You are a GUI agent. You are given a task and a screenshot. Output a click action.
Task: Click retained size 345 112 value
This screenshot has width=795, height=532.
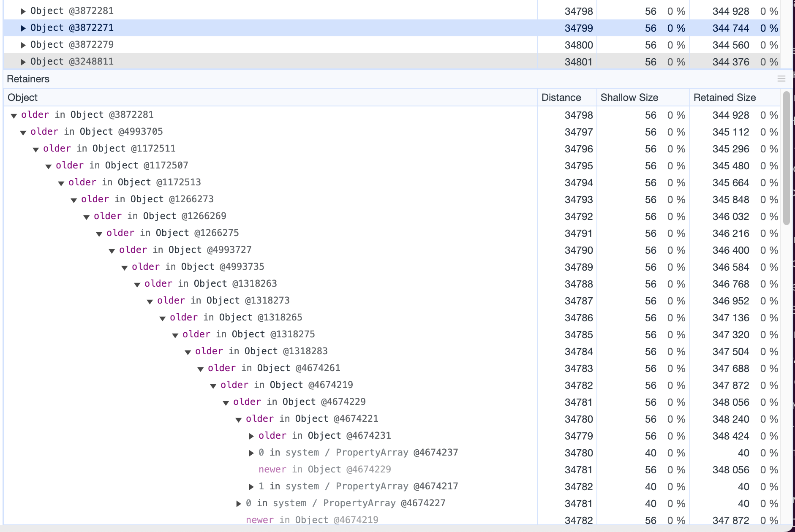pos(731,132)
